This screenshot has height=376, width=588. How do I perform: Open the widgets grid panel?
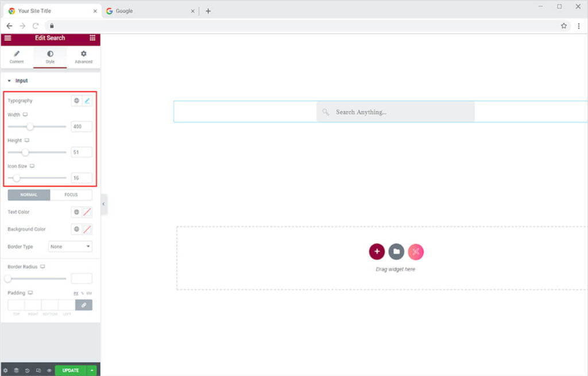92,38
